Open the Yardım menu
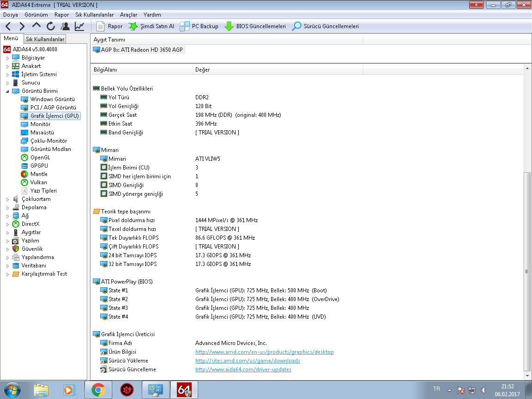 152,15
